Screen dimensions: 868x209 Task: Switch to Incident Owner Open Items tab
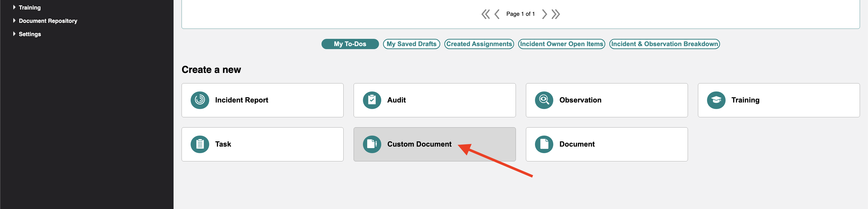point(561,44)
